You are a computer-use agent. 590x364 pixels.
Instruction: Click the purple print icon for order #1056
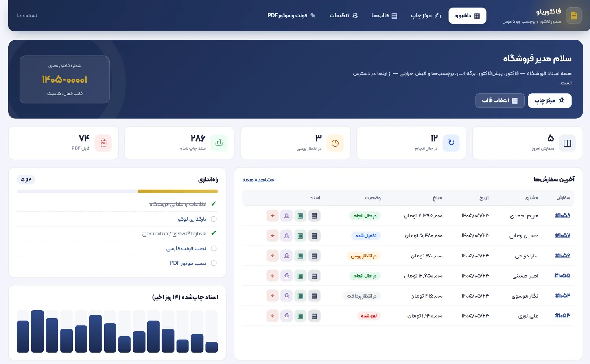286,256
